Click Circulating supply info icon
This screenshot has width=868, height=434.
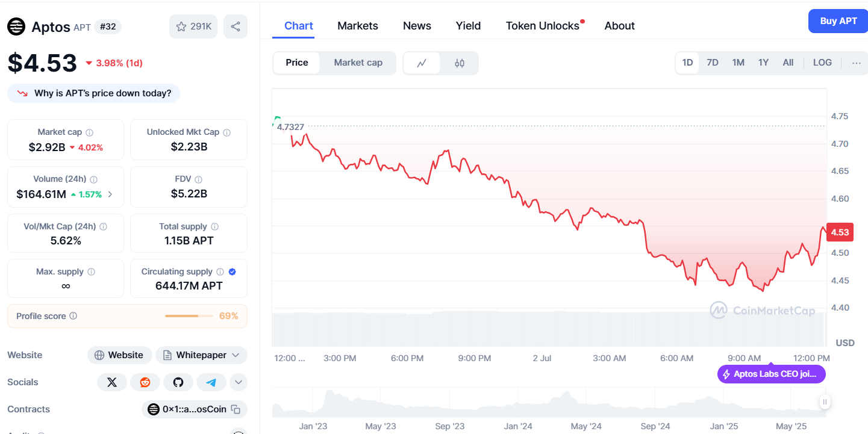point(220,272)
